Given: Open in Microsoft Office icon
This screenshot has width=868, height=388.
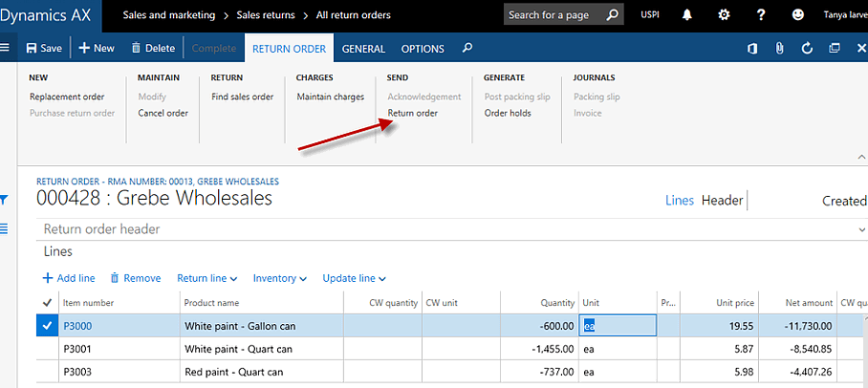Looking at the screenshot, I should click(x=751, y=48).
